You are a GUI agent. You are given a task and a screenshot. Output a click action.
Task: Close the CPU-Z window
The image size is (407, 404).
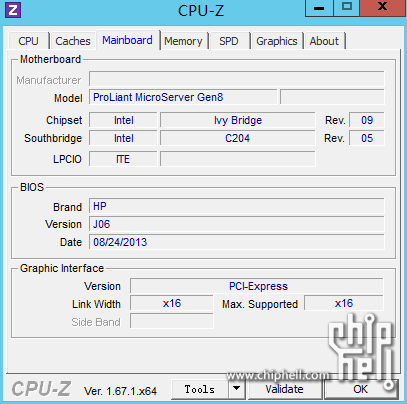383,7
